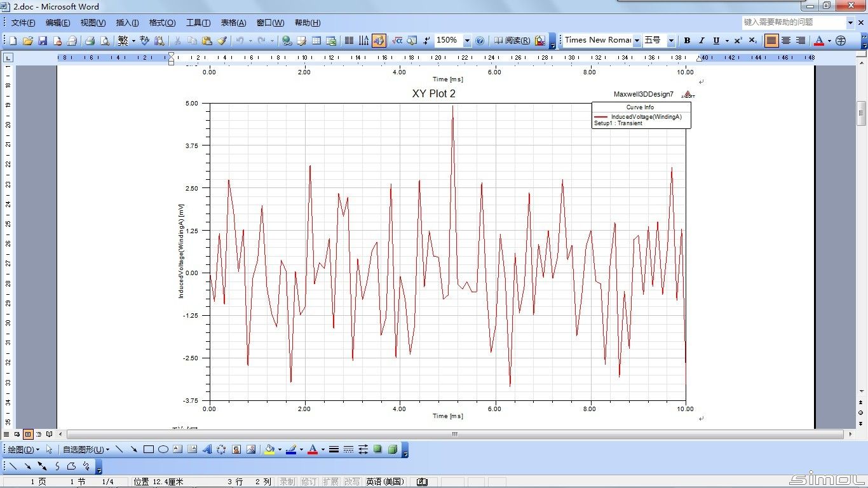The width and height of the screenshot is (868, 488).
Task: Open the fill color dropdown arrow in Drawing toolbar
Action: click(x=280, y=449)
